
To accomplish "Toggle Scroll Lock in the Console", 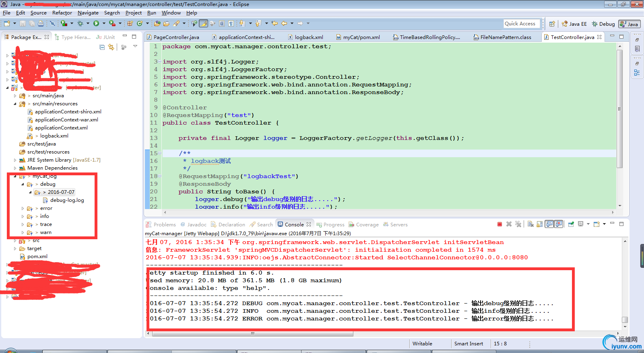I will click(x=540, y=224).
